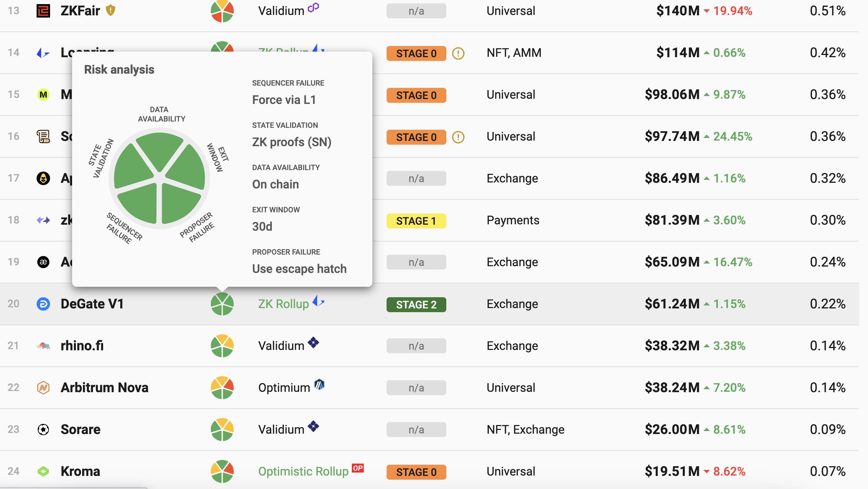Open the ZKFair risk pie chart
868x489 pixels.
click(x=222, y=11)
